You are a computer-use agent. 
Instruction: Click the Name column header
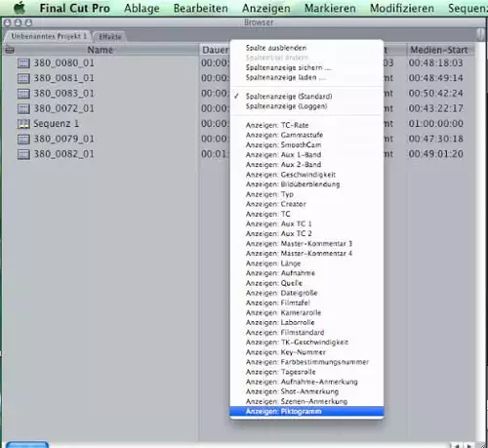tap(101, 50)
